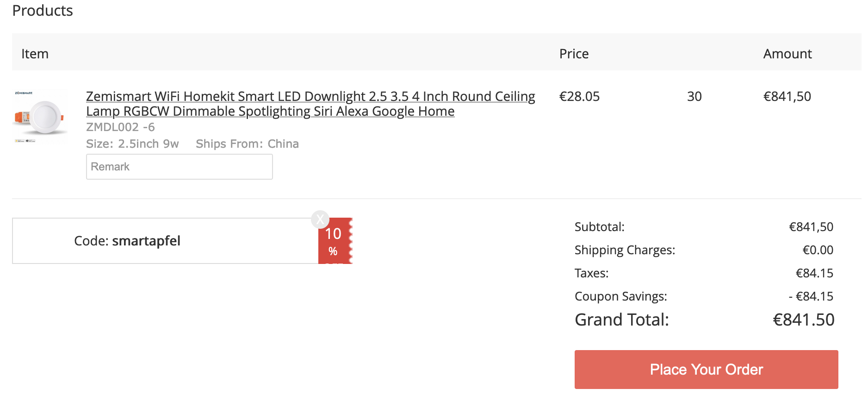Click the Item column header
868x414 pixels.
point(35,54)
